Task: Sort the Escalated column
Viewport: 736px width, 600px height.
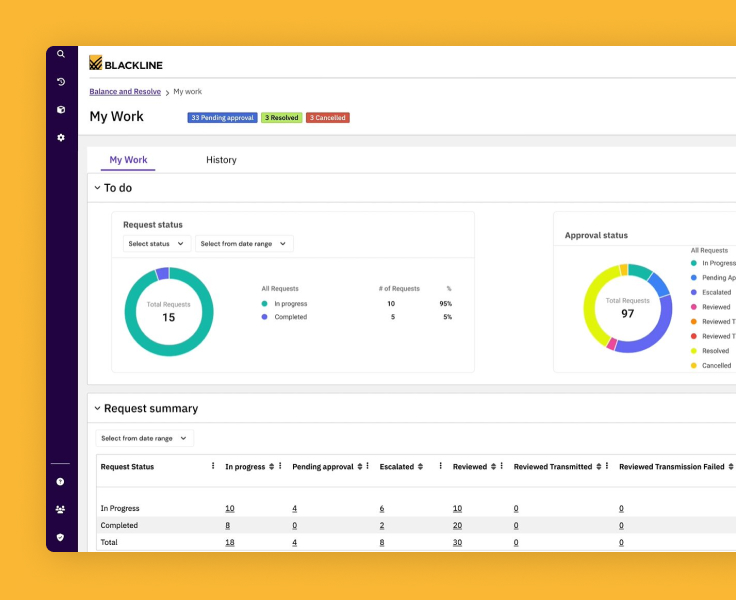Action: pyautogui.click(x=420, y=466)
